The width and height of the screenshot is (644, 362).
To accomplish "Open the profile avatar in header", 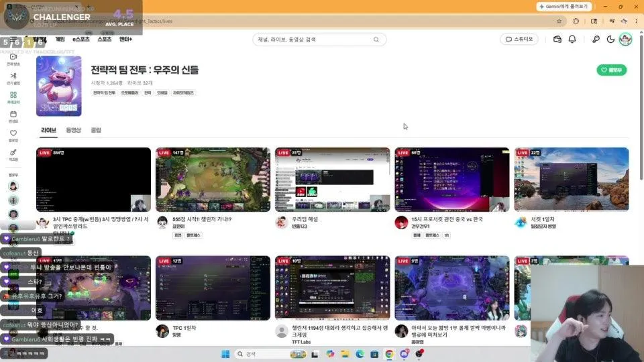I will 625,40.
